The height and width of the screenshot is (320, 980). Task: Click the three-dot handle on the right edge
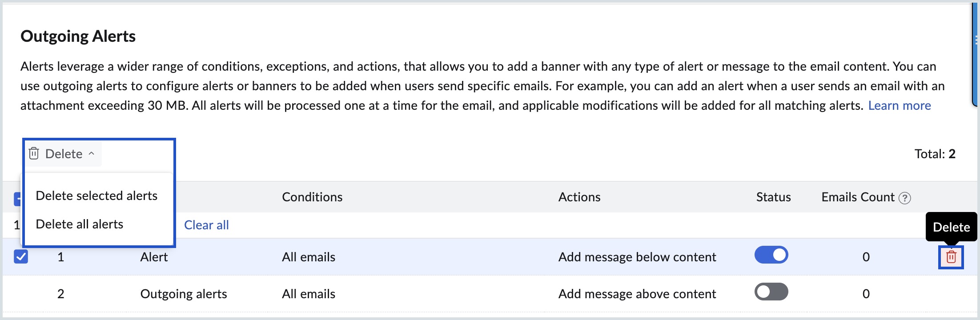click(x=976, y=41)
